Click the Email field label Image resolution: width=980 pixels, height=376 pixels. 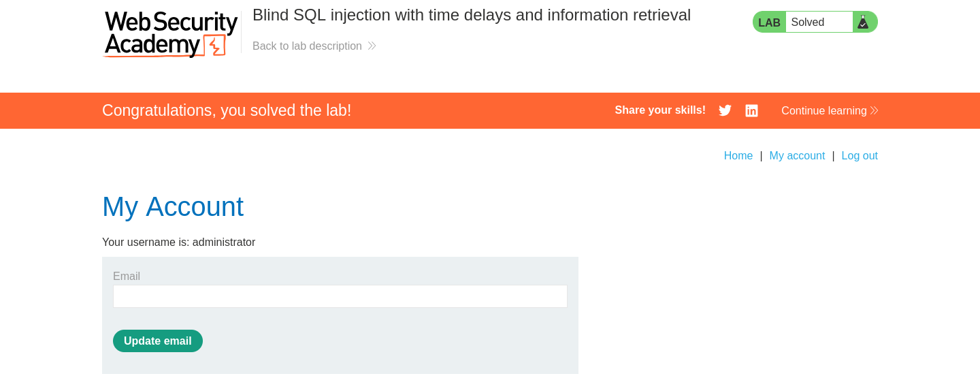(x=127, y=276)
